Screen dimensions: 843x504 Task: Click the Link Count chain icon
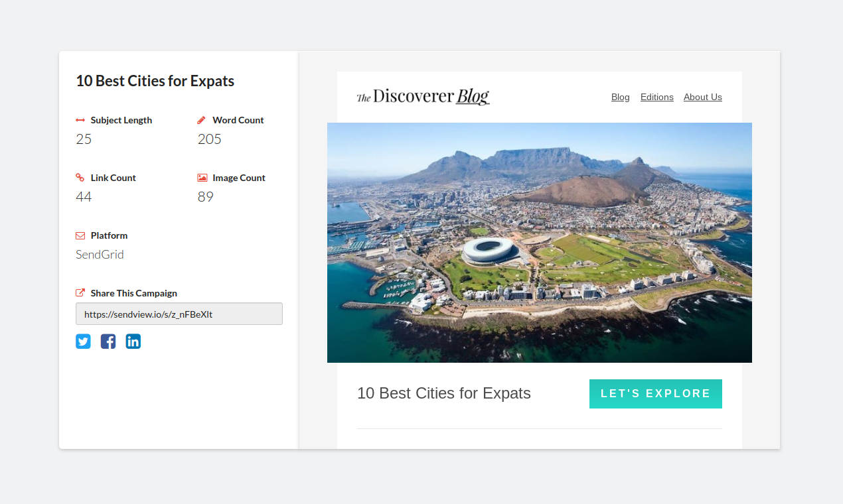click(x=80, y=178)
